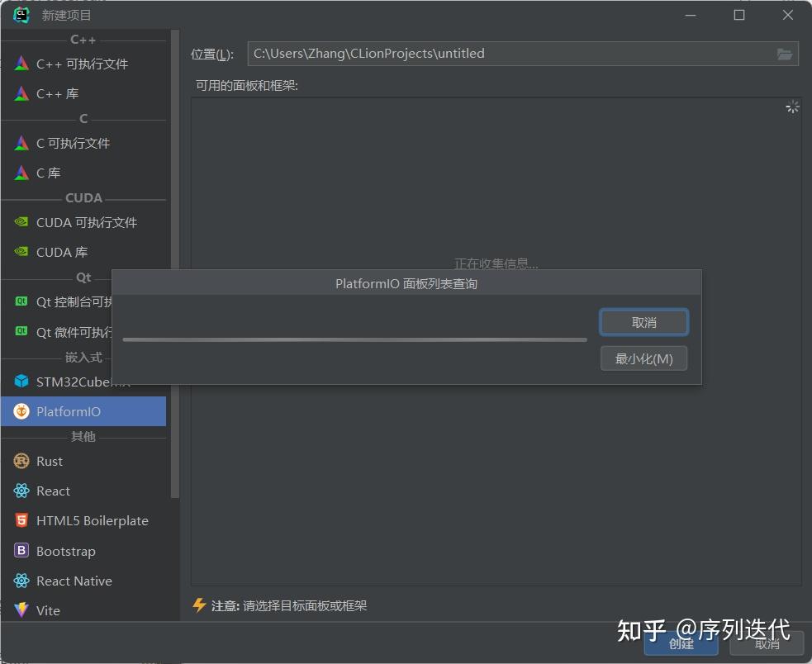Maximize the 新建项目 window
The image size is (812, 664).
point(739,15)
